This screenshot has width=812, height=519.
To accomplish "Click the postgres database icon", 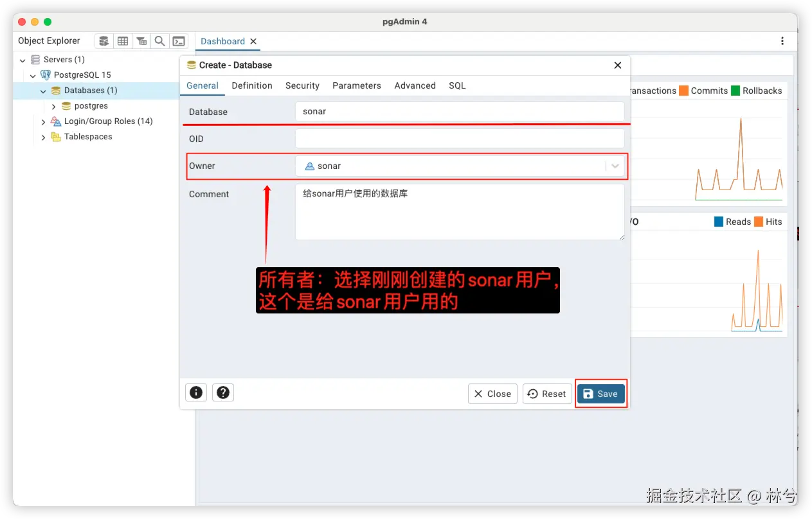I will [x=66, y=106].
